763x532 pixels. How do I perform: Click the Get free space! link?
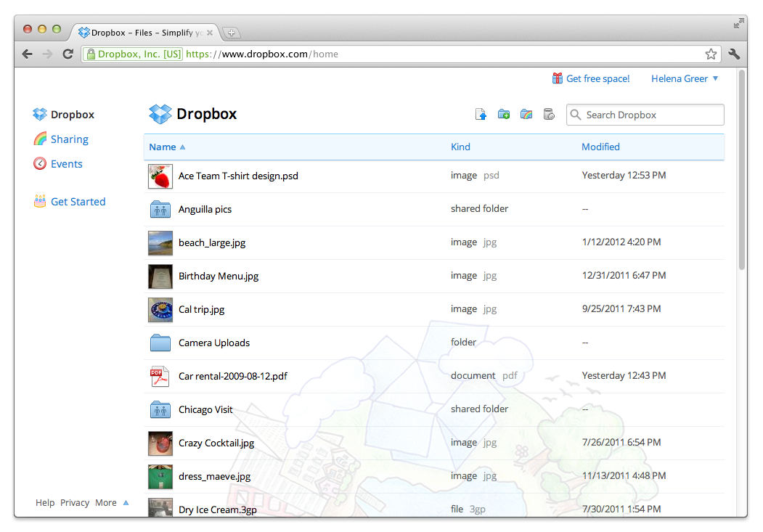597,78
